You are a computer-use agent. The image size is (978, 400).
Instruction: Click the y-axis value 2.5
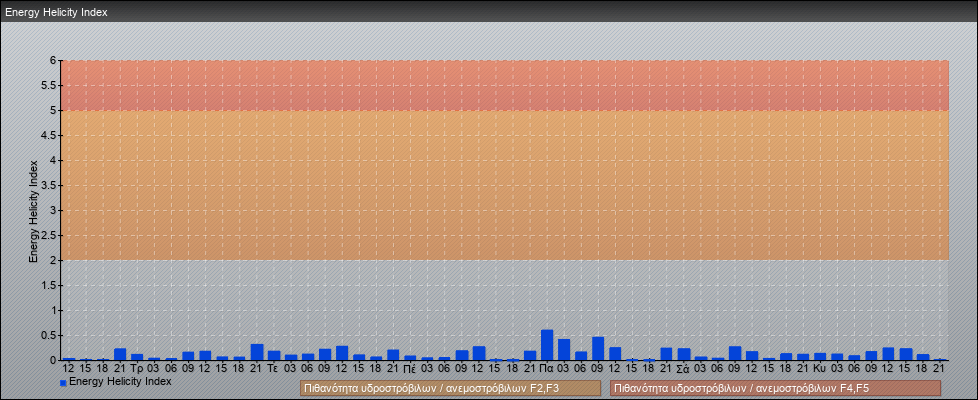tap(49, 235)
